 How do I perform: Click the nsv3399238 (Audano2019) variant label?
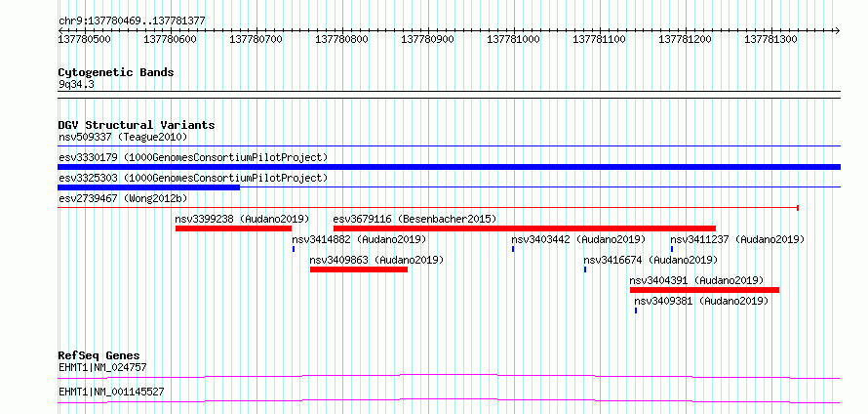pos(242,219)
